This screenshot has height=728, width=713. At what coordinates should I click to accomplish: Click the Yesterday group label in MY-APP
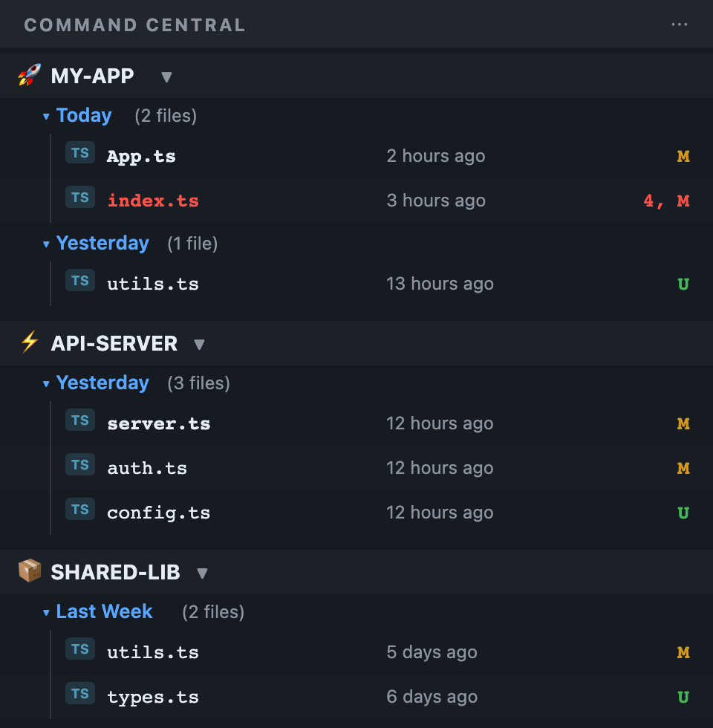tap(102, 243)
